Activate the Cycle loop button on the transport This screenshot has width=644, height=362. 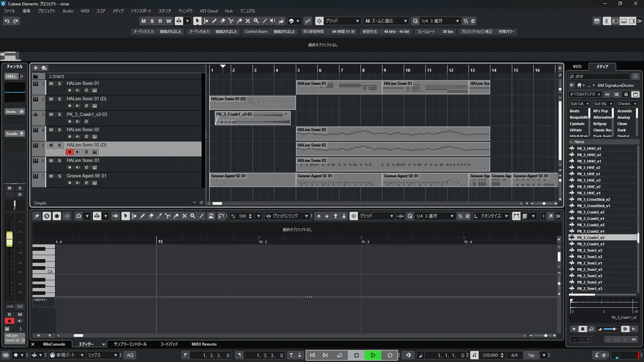point(339,355)
